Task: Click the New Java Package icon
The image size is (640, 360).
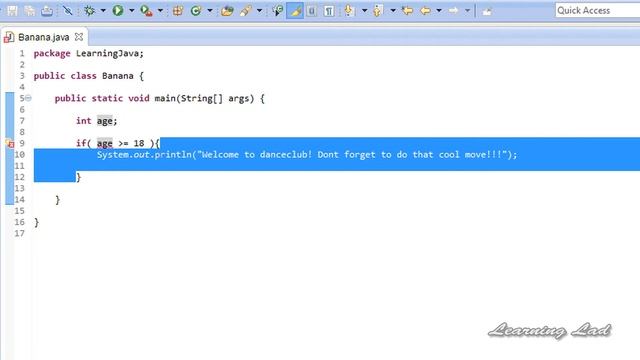Action: (x=178, y=11)
